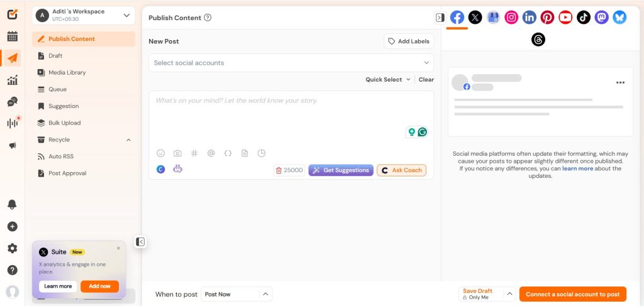This screenshot has height=306, width=644.
Task: Click the app logo at top left
Action: pyautogui.click(x=13, y=14)
